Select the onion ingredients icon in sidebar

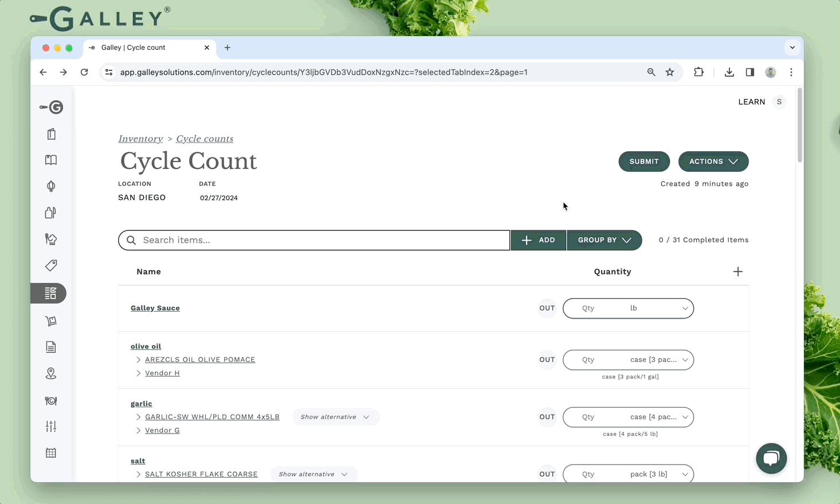(51, 186)
